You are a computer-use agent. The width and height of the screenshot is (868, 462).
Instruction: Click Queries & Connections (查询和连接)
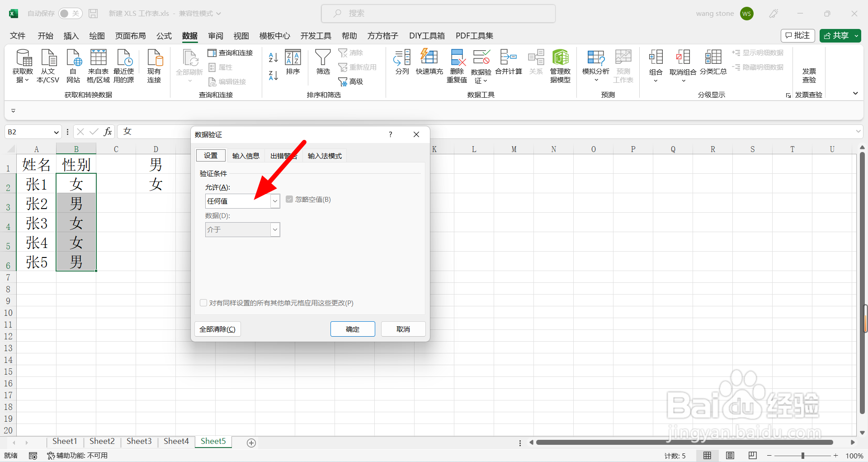point(231,53)
